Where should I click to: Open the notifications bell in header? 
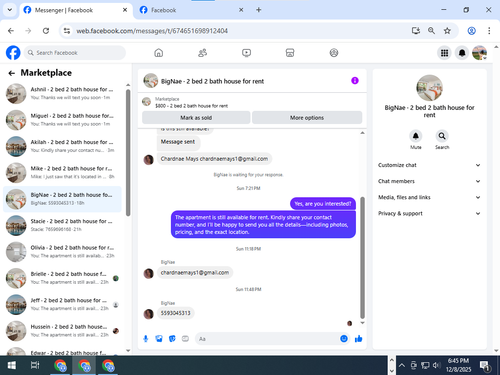point(462,53)
